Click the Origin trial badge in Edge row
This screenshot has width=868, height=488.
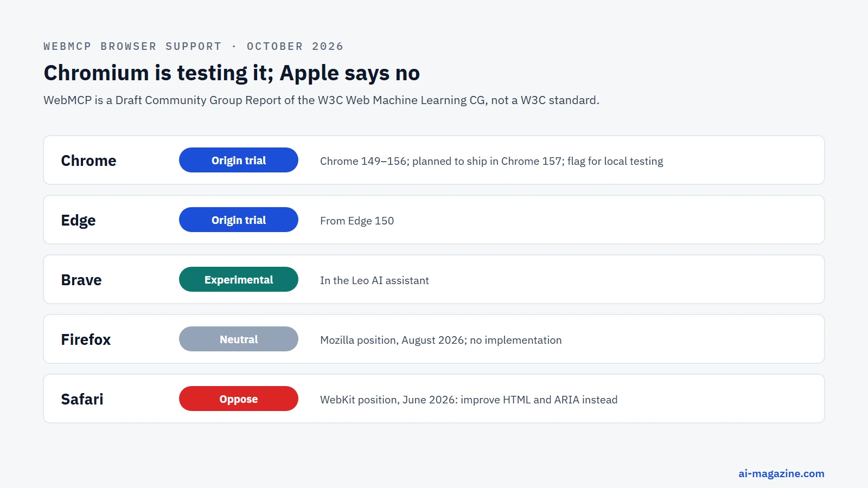point(239,220)
